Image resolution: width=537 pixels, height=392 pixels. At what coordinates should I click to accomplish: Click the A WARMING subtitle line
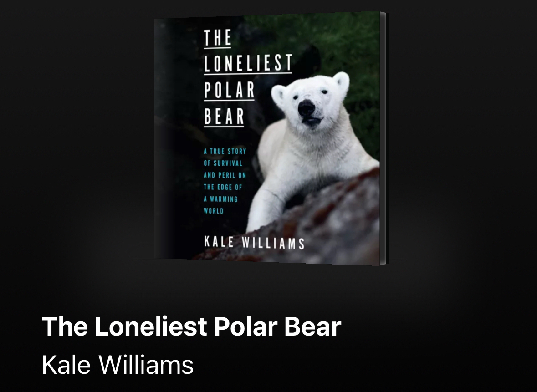pyautogui.click(x=220, y=199)
